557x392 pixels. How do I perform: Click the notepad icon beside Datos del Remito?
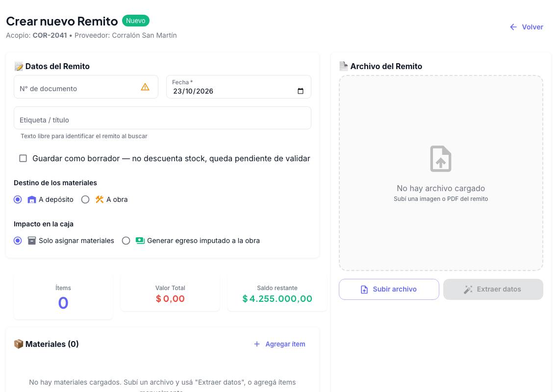coord(19,67)
